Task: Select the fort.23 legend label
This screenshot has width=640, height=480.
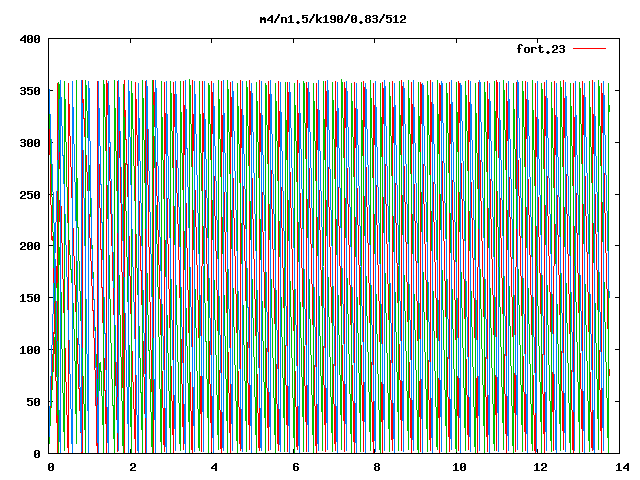Action: click(x=541, y=49)
